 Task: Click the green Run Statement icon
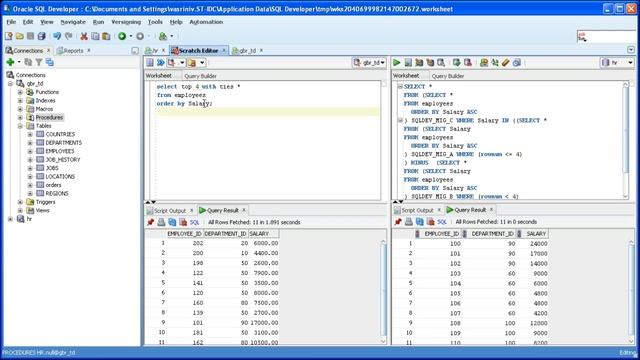tap(396, 62)
